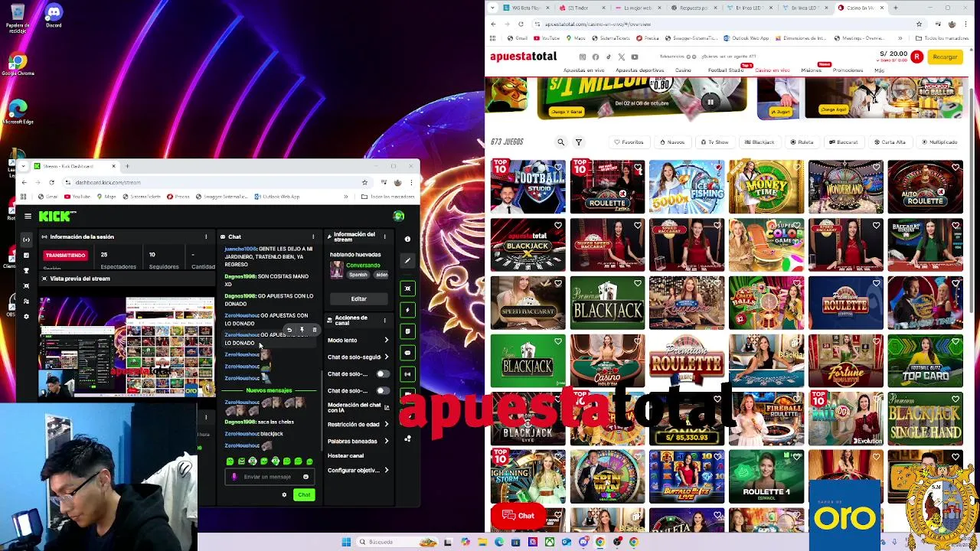The height and width of the screenshot is (551, 980).
Task: Click the broadcast icon atop Kick left sidebar
Action: (26, 240)
